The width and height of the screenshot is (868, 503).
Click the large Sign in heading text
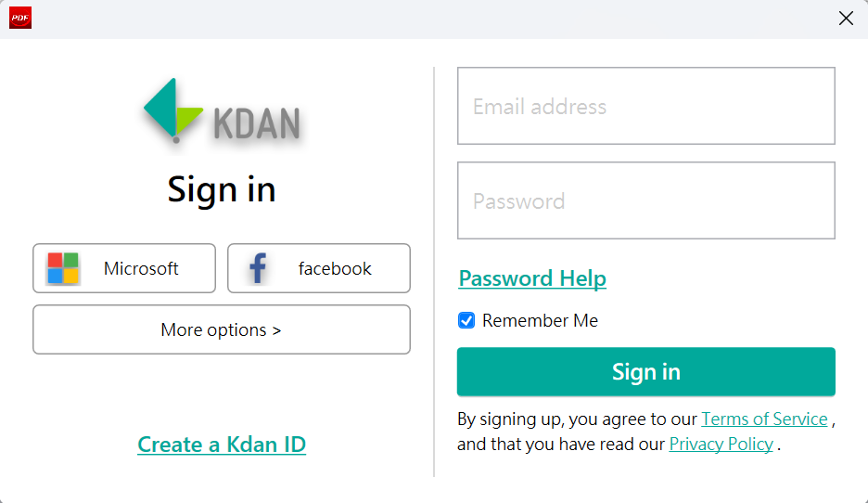pyautogui.click(x=222, y=189)
